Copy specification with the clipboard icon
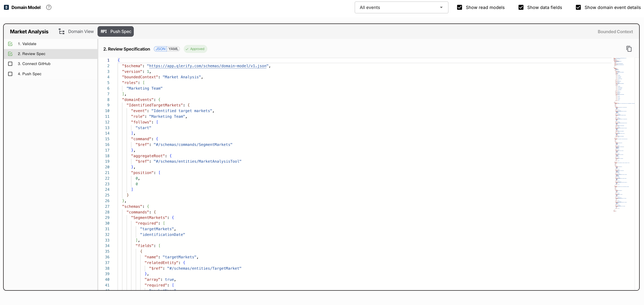 coord(629,49)
